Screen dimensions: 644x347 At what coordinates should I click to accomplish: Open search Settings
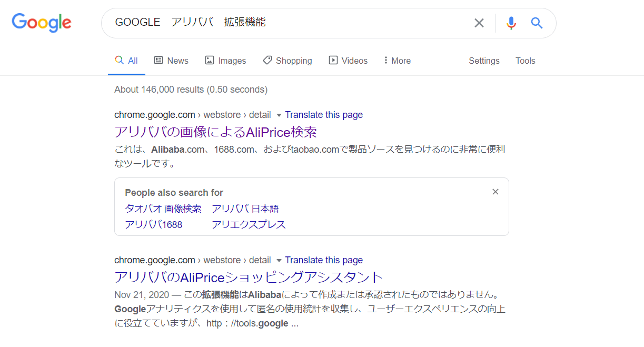(484, 61)
